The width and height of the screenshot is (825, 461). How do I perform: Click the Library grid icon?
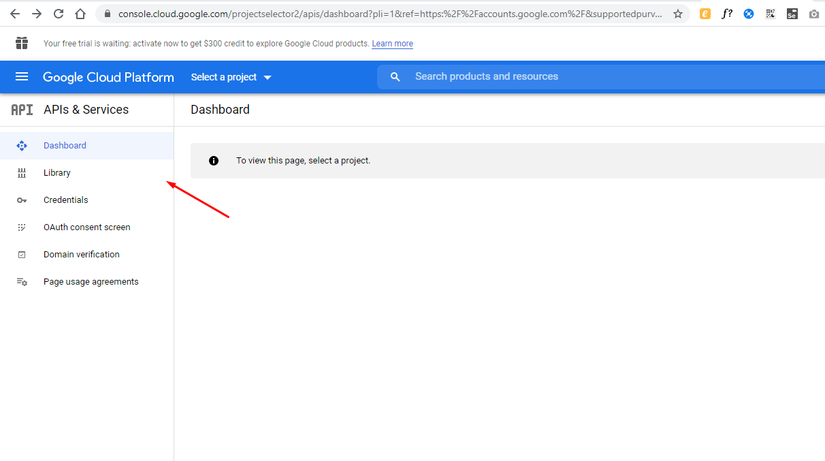pyautogui.click(x=22, y=173)
